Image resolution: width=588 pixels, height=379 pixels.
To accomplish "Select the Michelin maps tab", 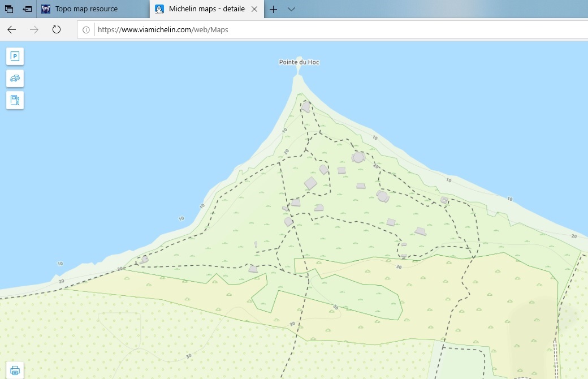I will pos(206,9).
